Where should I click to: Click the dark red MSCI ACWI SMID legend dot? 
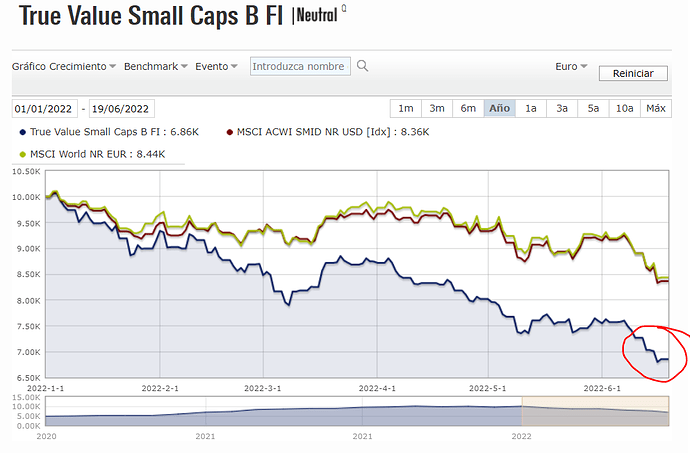229,132
